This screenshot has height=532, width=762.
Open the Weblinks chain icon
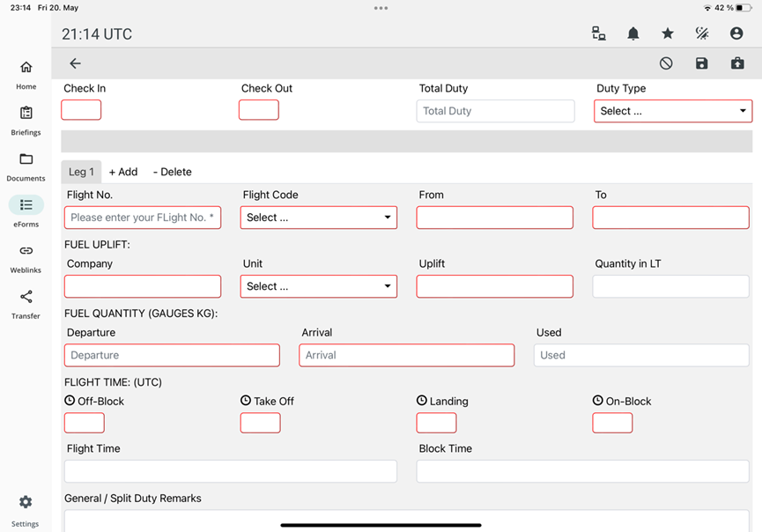[26, 251]
